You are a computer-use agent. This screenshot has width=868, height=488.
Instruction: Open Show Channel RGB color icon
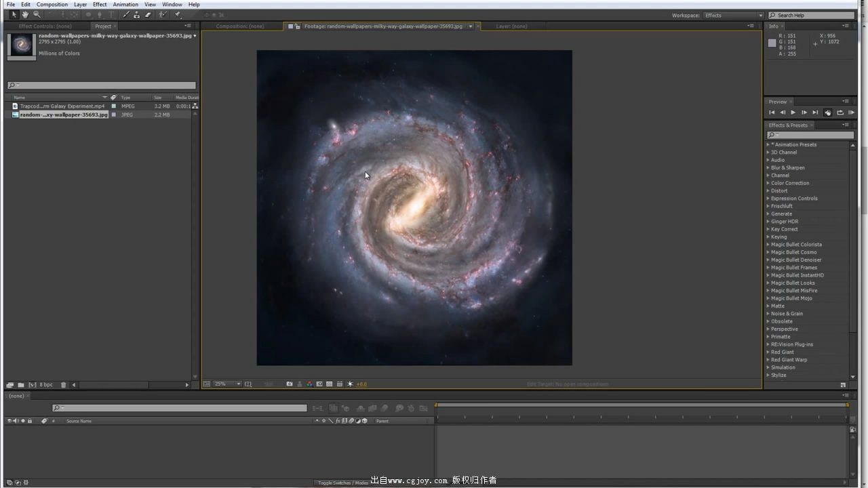[x=309, y=384]
